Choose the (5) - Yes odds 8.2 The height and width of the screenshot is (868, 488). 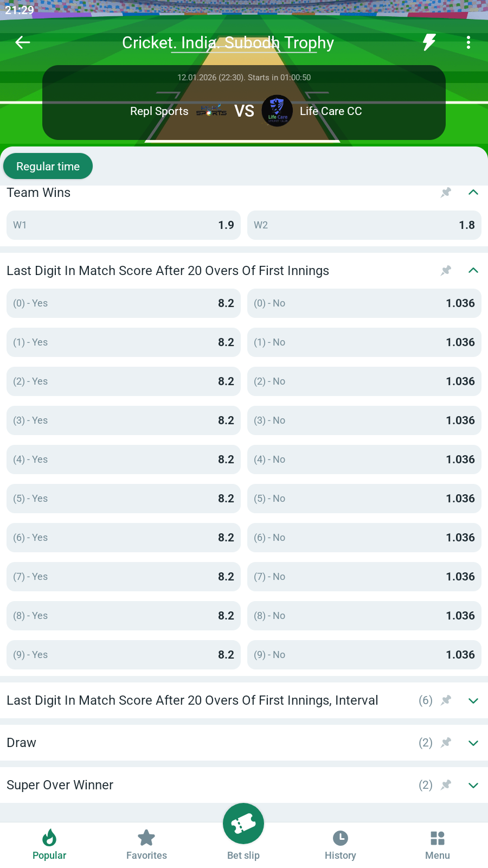pos(124,499)
